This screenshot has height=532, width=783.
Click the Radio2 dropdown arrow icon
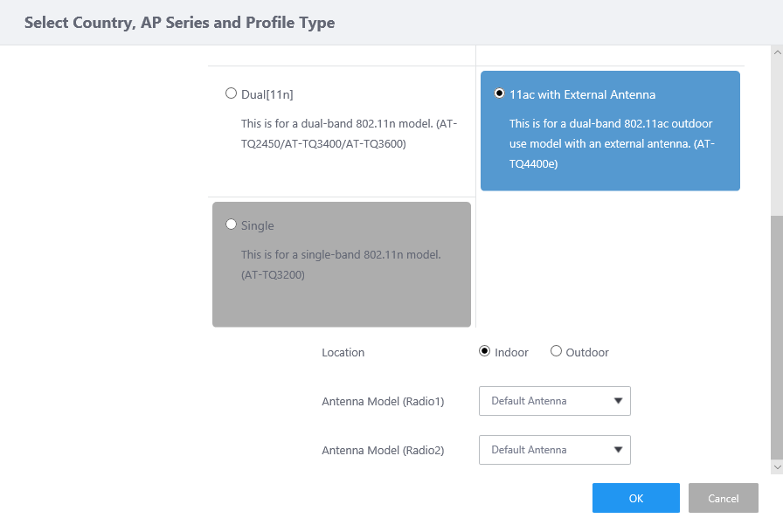618,450
